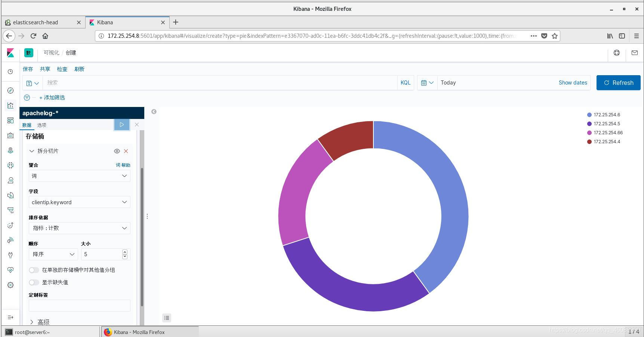Open the saved query menu dropdown
Image resolution: width=644 pixels, height=337 pixels.
click(33, 83)
